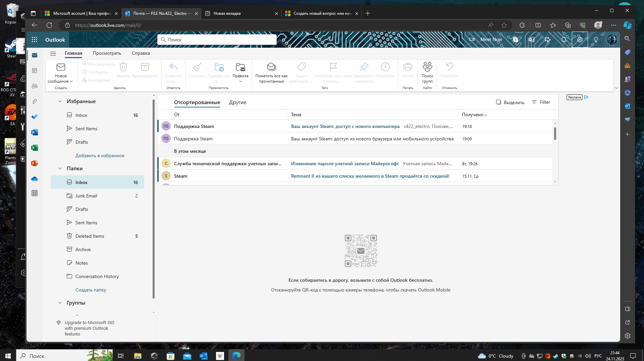Open Skype icon in Outlook header
This screenshot has width=644, height=361.
point(516,40)
